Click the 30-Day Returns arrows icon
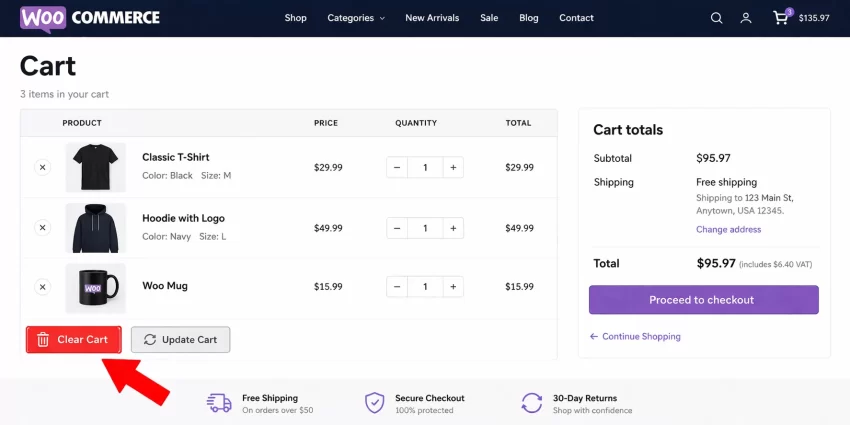The width and height of the screenshot is (850, 425). click(x=532, y=403)
